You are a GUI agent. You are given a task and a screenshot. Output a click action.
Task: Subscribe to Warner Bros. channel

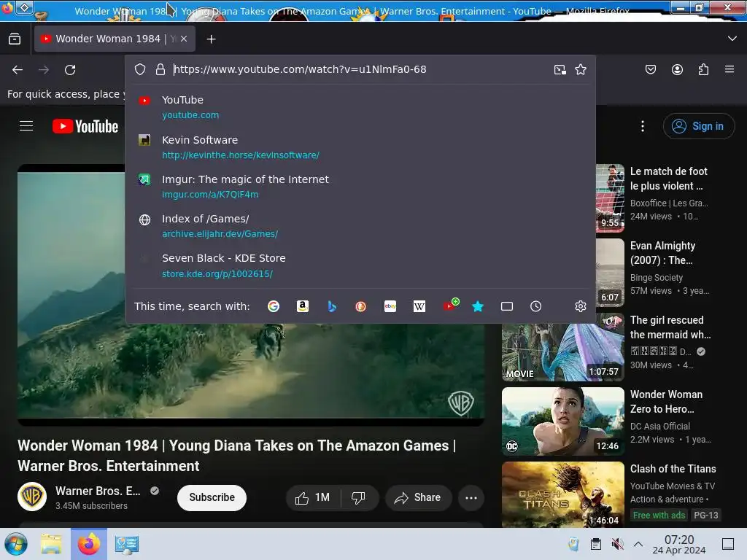pyautogui.click(x=212, y=497)
